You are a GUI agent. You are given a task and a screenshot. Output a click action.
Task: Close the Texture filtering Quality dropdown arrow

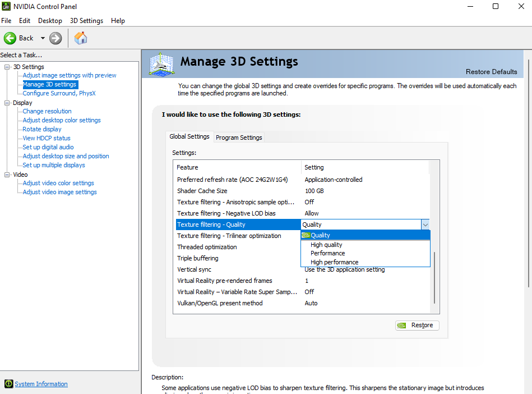pyautogui.click(x=425, y=225)
